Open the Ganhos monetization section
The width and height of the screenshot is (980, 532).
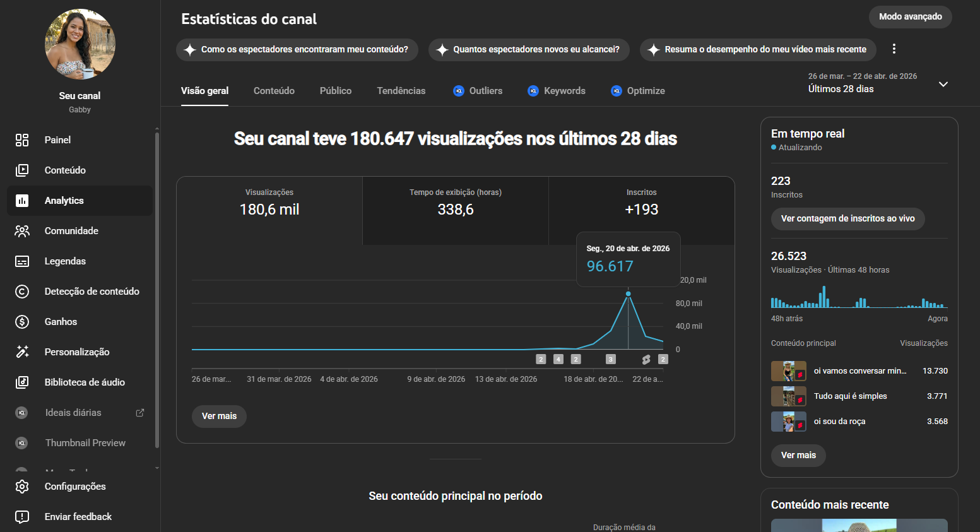(x=80, y=322)
